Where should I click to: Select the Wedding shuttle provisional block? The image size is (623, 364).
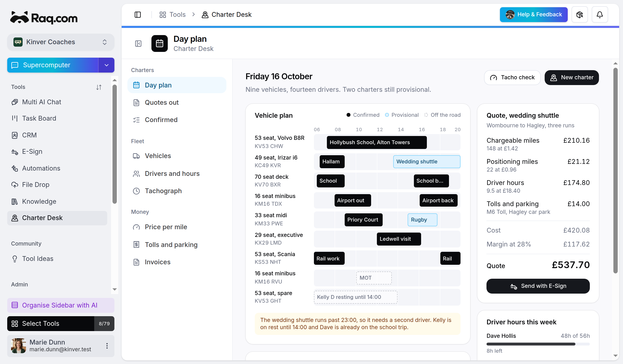[427, 162]
